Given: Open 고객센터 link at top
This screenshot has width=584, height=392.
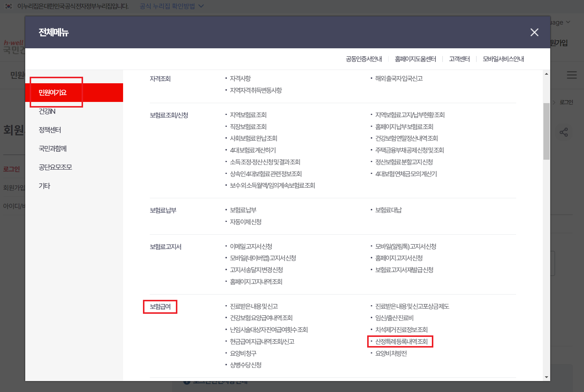Looking at the screenshot, I should tap(459, 59).
